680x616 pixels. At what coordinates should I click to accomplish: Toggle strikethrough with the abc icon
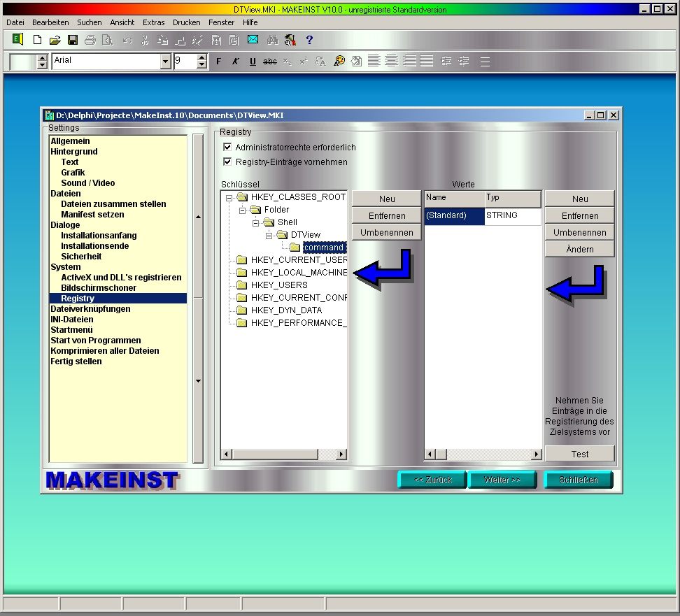(270, 62)
